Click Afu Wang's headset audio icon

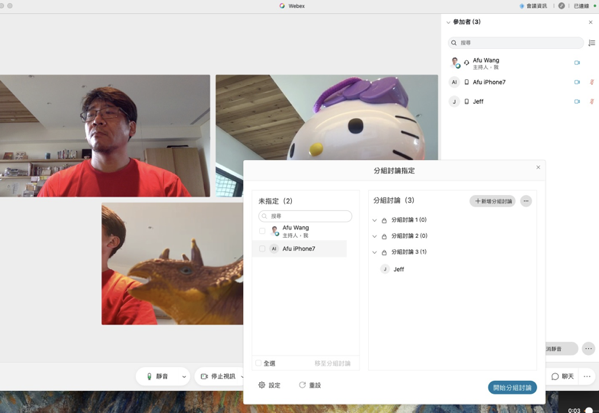[x=466, y=62]
